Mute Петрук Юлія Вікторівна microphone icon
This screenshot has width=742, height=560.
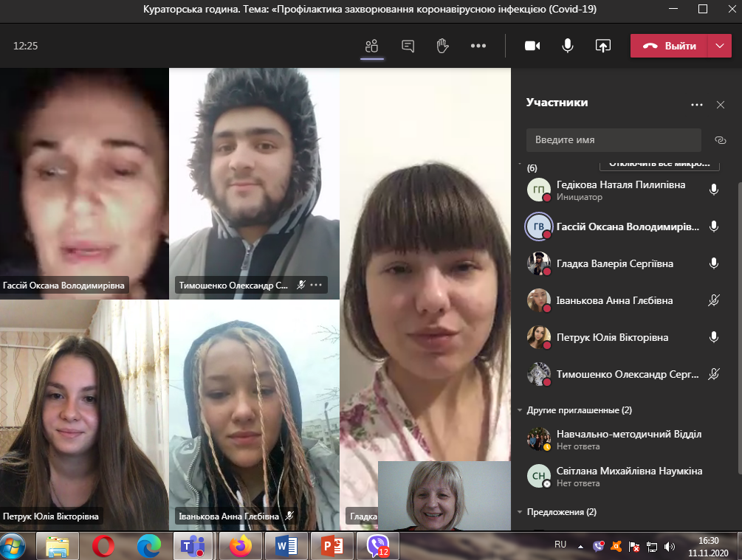click(714, 337)
